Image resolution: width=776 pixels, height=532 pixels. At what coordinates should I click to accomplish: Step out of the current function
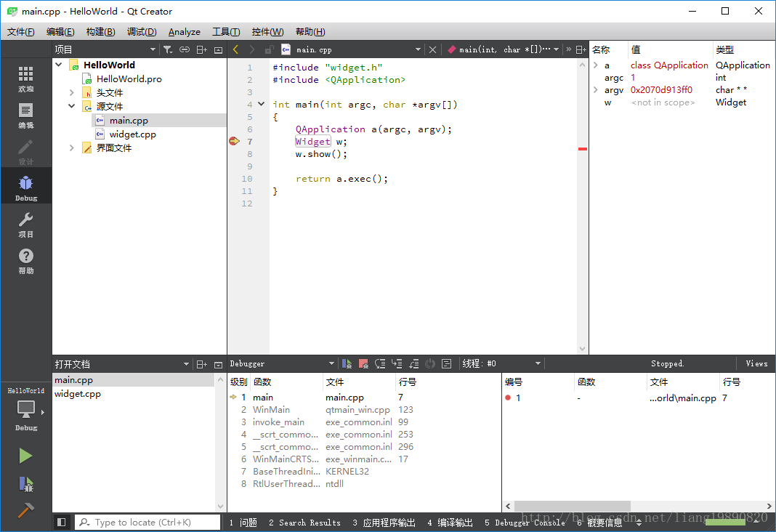coord(413,363)
